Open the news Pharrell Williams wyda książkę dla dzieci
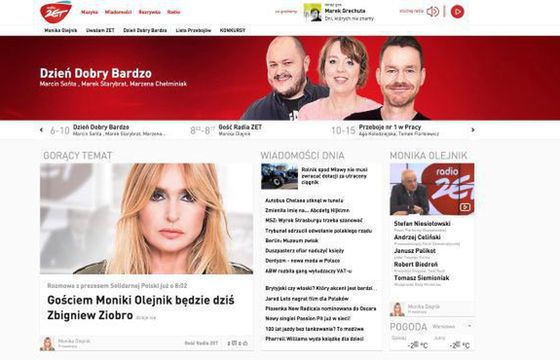Viewport: 560px width, 360px height. pos(315,339)
